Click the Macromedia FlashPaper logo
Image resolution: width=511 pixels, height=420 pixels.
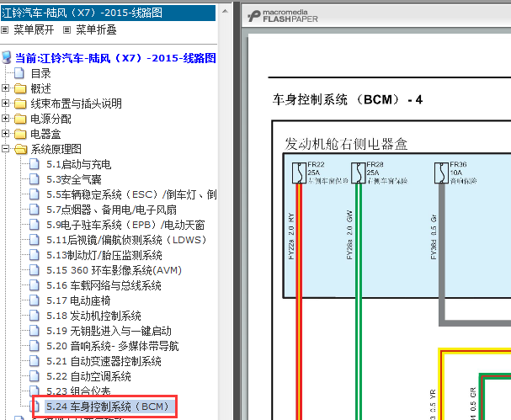282,16
